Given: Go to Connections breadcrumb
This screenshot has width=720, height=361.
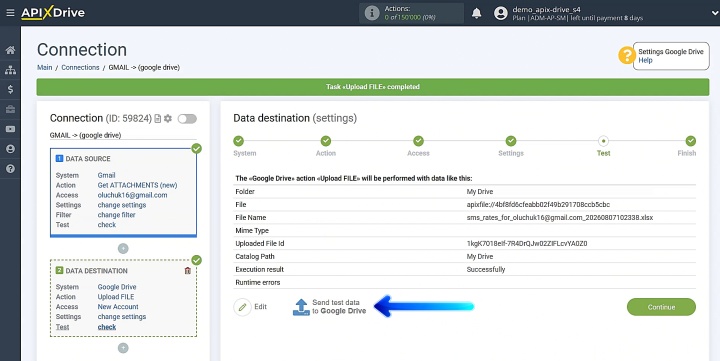Looking at the screenshot, I should point(80,68).
